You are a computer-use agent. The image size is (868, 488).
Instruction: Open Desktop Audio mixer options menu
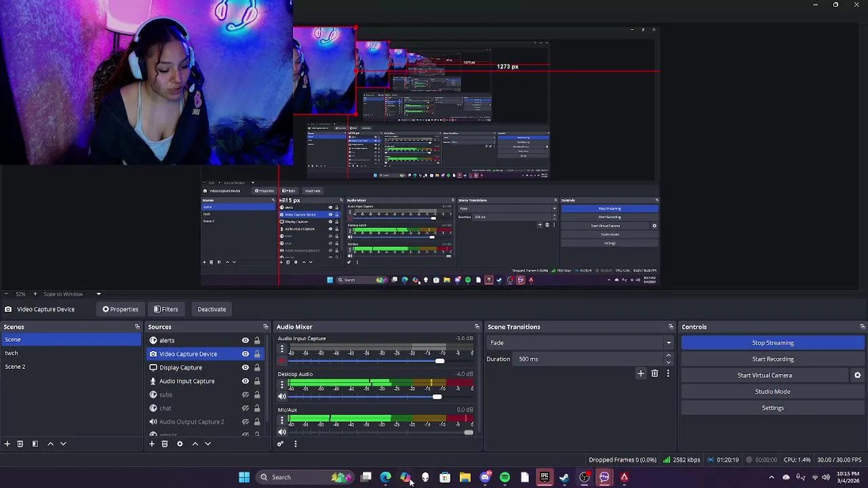282,386
